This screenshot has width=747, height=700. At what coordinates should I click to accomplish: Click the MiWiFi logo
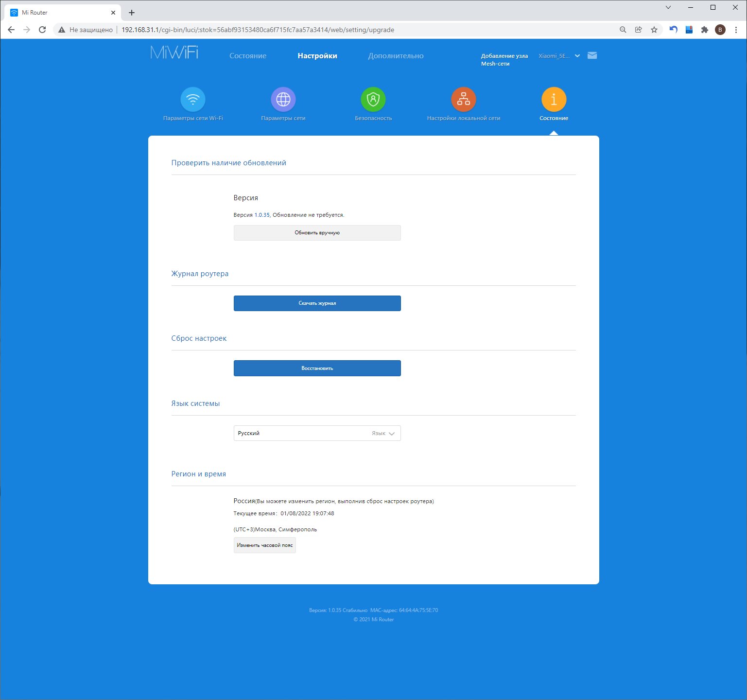(x=174, y=52)
